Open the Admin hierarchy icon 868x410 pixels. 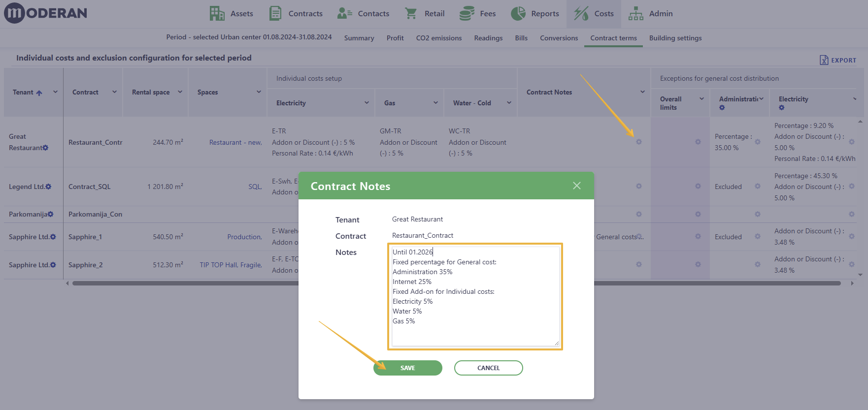(635, 13)
